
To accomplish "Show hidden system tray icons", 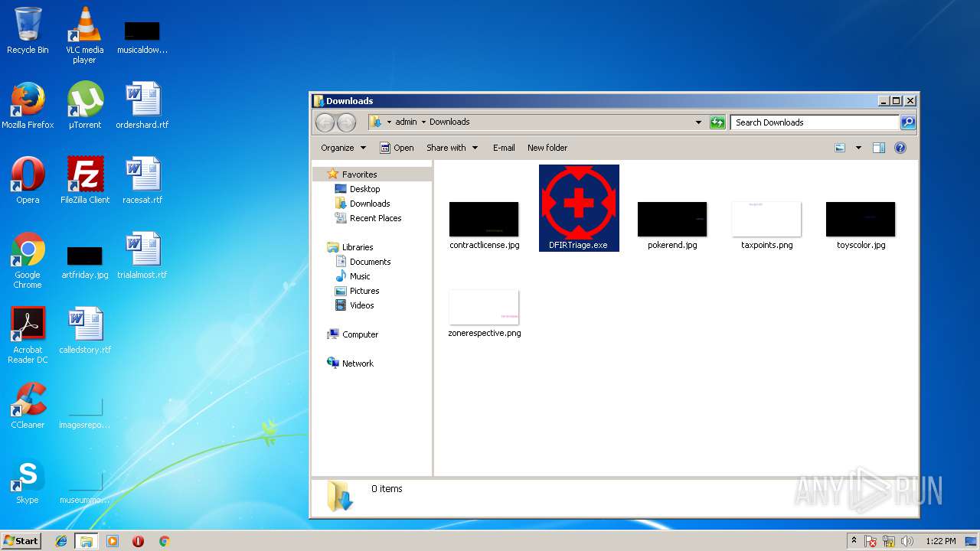I will click(x=854, y=541).
